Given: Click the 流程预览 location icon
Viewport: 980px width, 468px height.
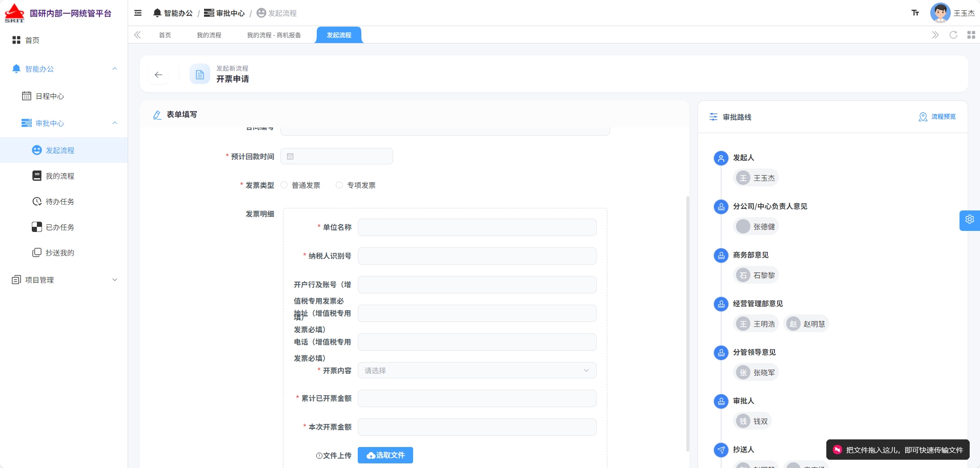Looking at the screenshot, I should (923, 117).
